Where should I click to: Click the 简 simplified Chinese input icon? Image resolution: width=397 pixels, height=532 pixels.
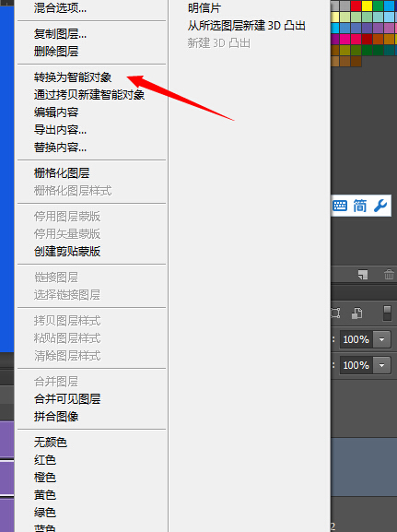360,206
